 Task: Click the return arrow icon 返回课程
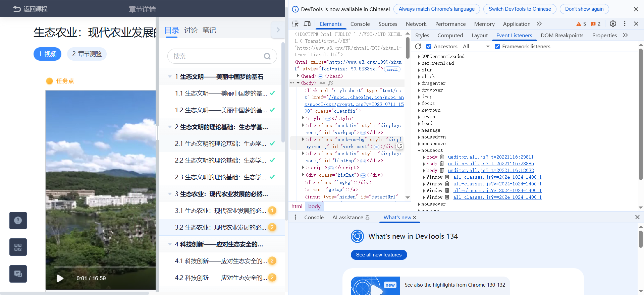[x=17, y=9]
